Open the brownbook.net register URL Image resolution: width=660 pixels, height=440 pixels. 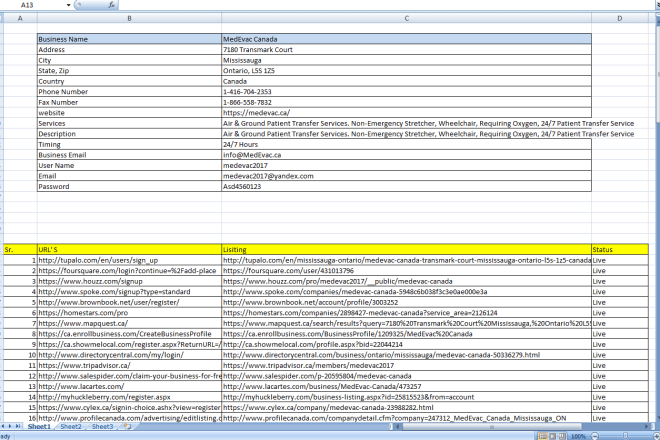click(109, 302)
